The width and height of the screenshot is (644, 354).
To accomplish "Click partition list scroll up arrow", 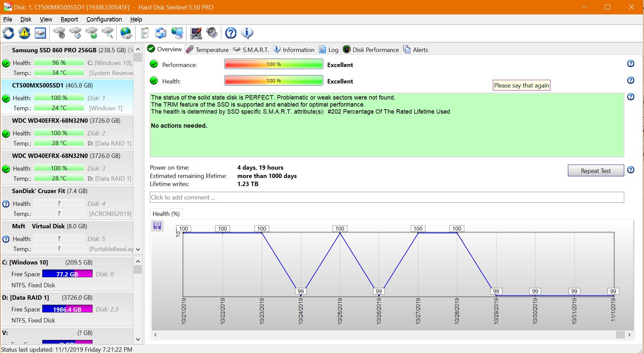I will (x=138, y=261).
